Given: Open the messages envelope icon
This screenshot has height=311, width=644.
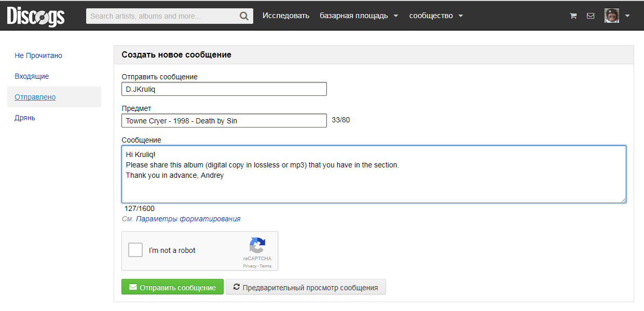Looking at the screenshot, I should click(591, 16).
